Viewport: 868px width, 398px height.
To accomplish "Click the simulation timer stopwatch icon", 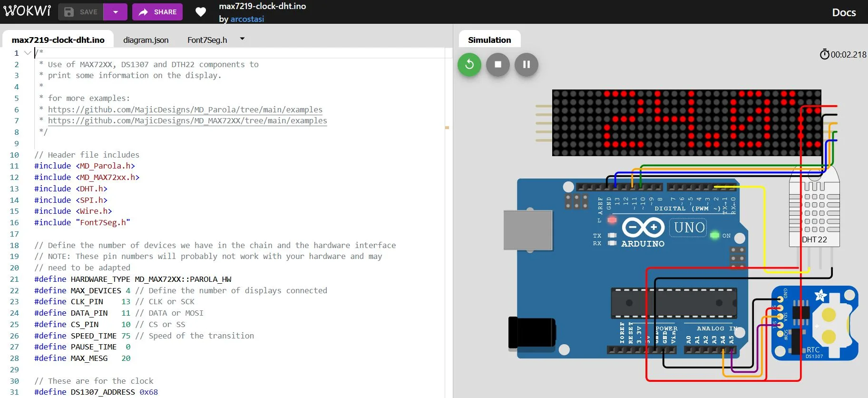I will (825, 54).
